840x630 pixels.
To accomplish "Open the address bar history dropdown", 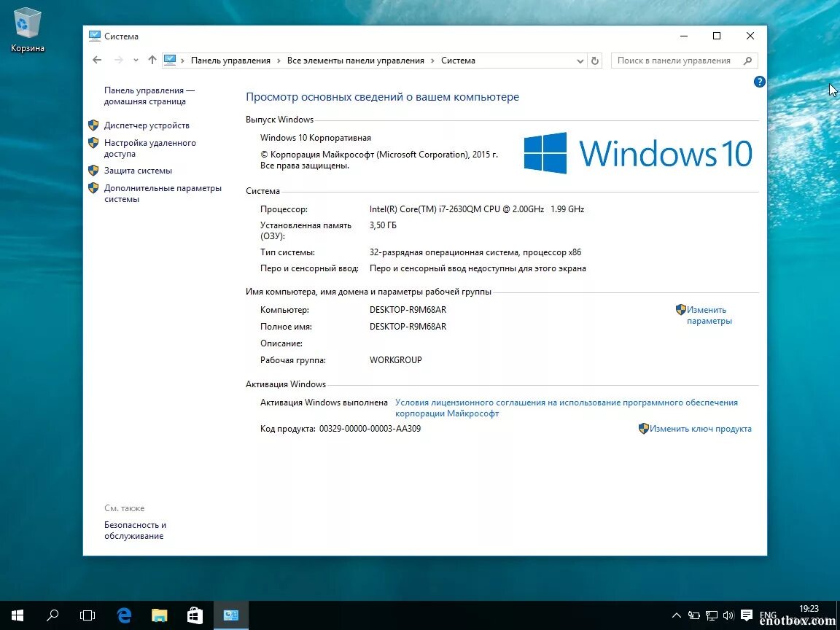I will 580,61.
